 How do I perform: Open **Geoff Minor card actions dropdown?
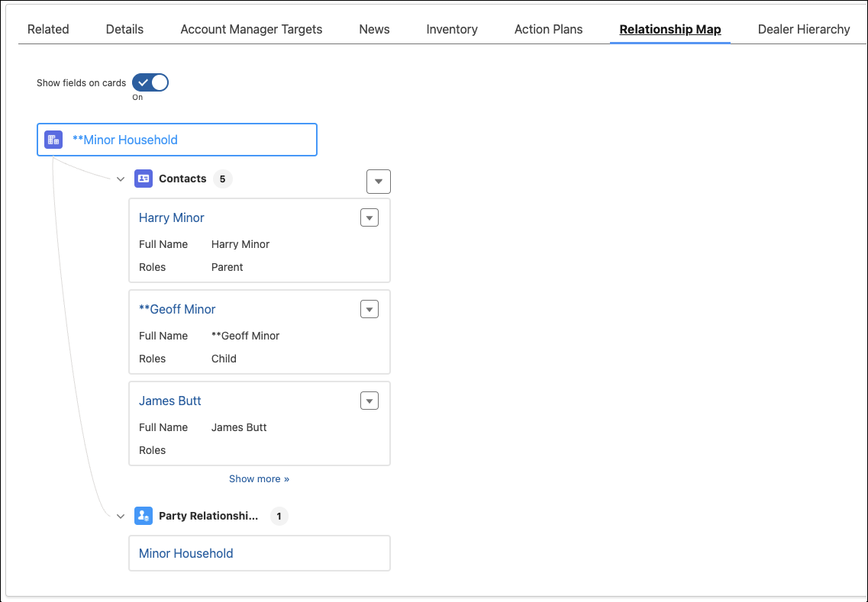(x=369, y=309)
